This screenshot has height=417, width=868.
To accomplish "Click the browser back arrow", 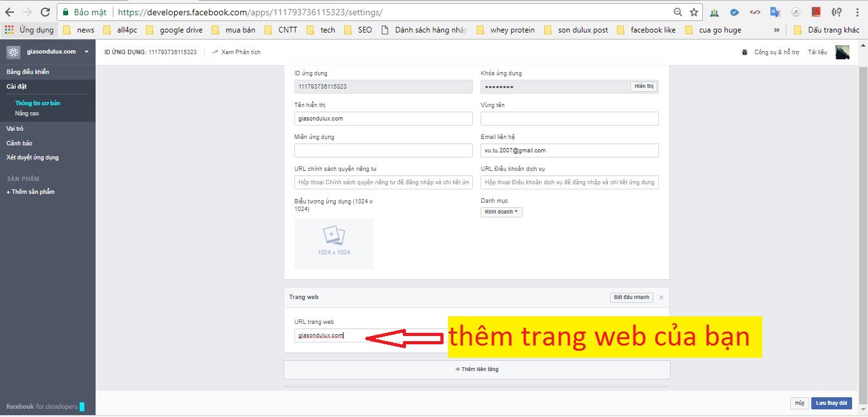I will 10,12.
